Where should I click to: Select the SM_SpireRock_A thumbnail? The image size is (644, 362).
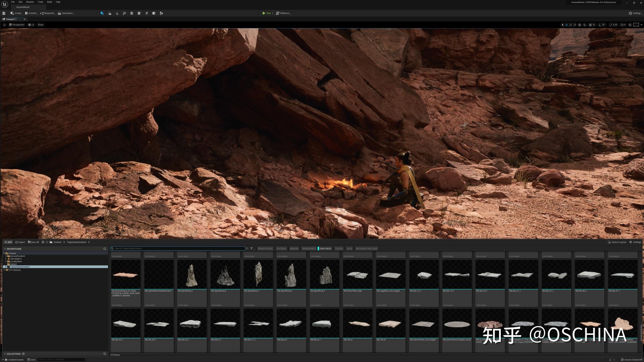point(192,275)
